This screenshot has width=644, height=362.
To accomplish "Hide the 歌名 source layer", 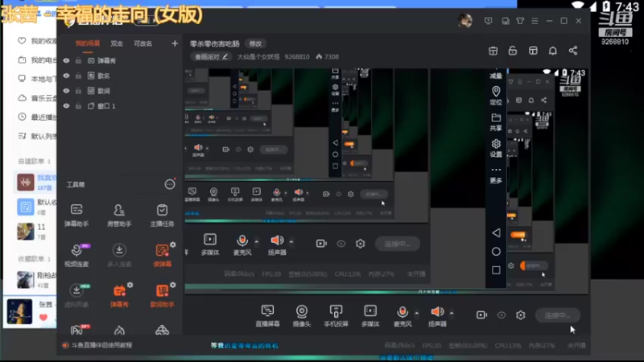I will [66, 76].
